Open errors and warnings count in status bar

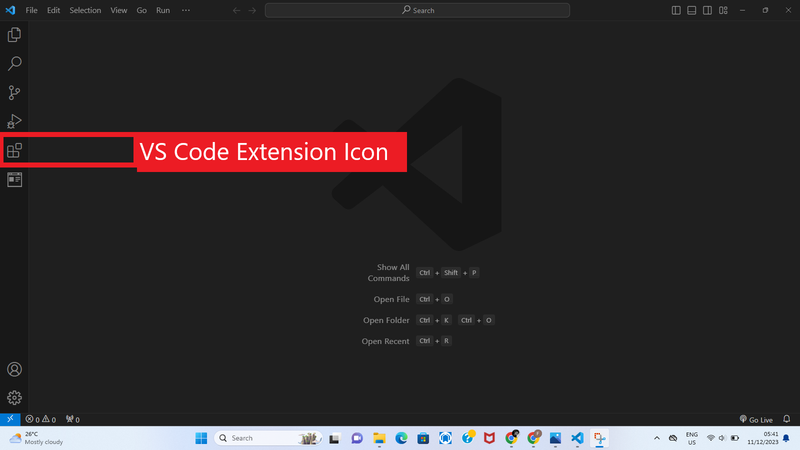(41, 419)
